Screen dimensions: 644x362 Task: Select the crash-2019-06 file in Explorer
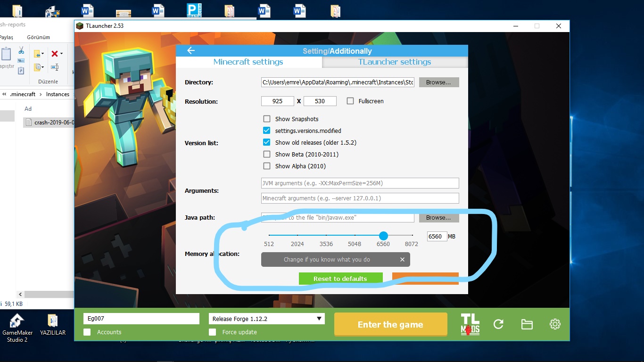click(49, 123)
